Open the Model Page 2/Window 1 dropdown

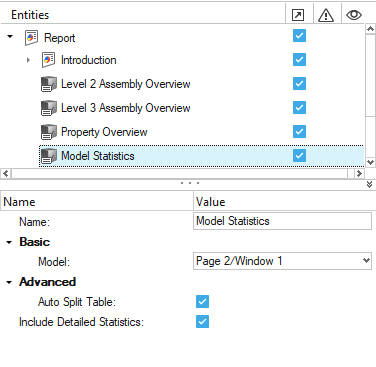coord(282,261)
